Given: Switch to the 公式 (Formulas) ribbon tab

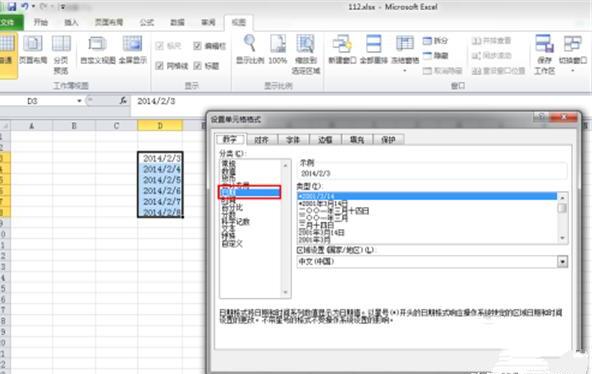Looking at the screenshot, I should tap(147, 23).
